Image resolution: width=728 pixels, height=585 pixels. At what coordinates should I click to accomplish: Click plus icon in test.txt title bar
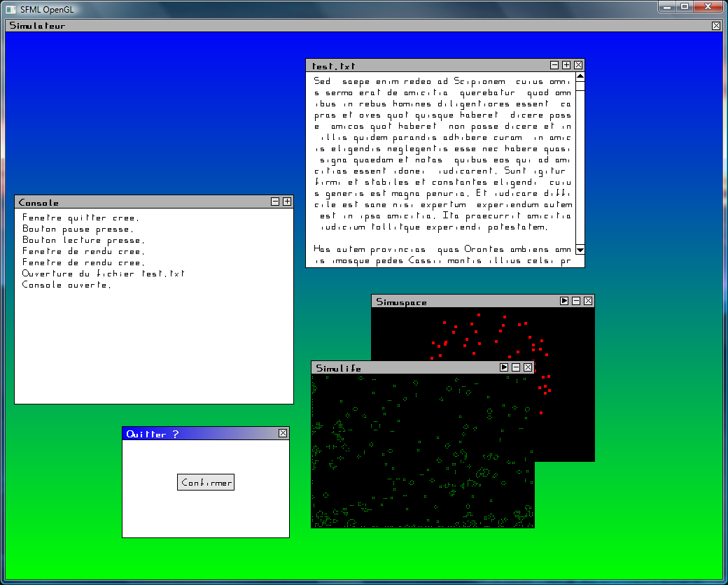[566, 65]
